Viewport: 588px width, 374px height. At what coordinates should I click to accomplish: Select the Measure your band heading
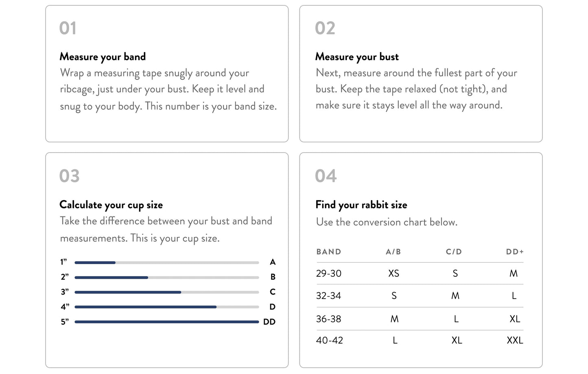(x=103, y=57)
